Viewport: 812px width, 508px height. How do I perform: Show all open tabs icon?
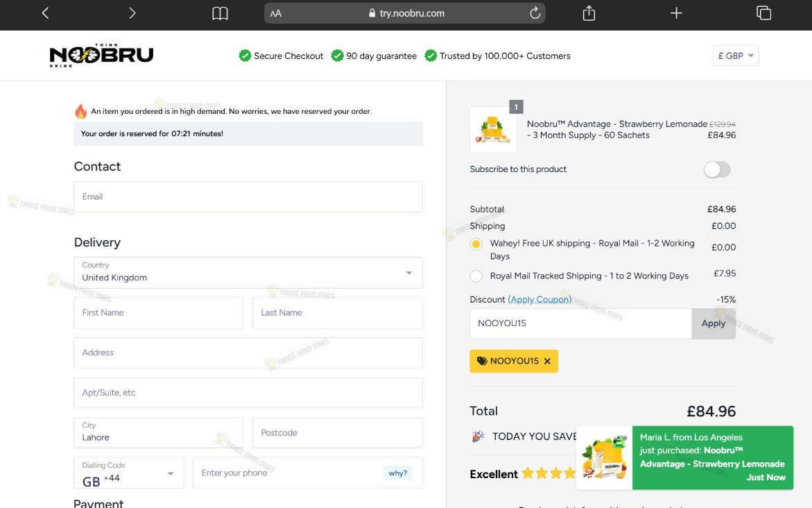pos(764,13)
